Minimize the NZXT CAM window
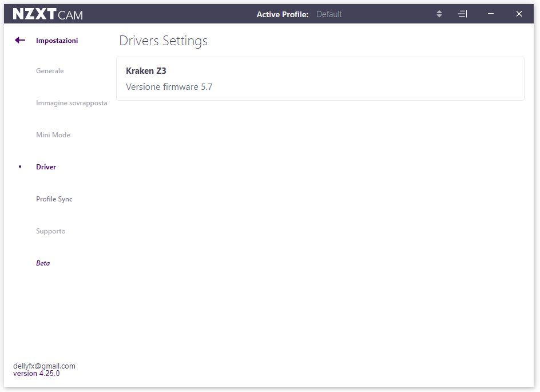 point(491,14)
